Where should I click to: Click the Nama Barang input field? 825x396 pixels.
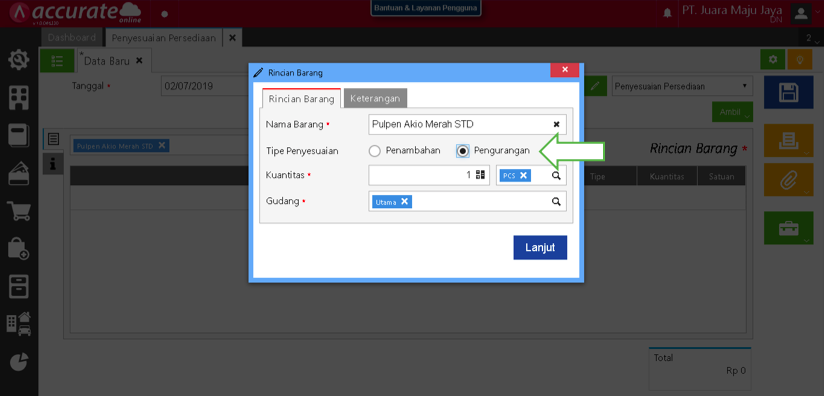tap(468, 125)
